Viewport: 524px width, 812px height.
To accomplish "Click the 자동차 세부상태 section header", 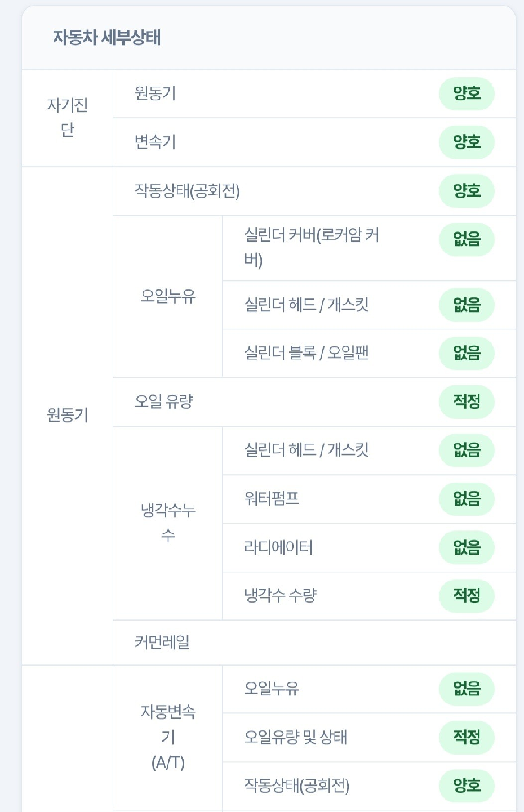I will click(107, 38).
